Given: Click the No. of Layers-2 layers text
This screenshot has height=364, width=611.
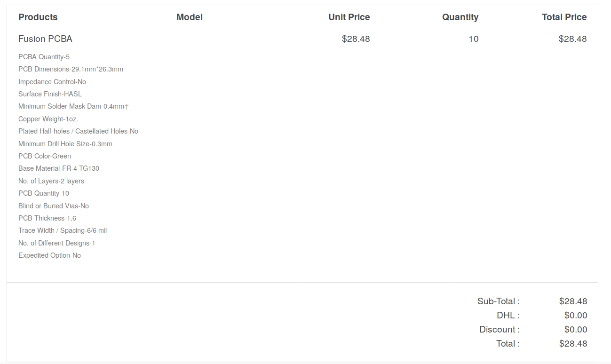Looking at the screenshot, I should [51, 181].
